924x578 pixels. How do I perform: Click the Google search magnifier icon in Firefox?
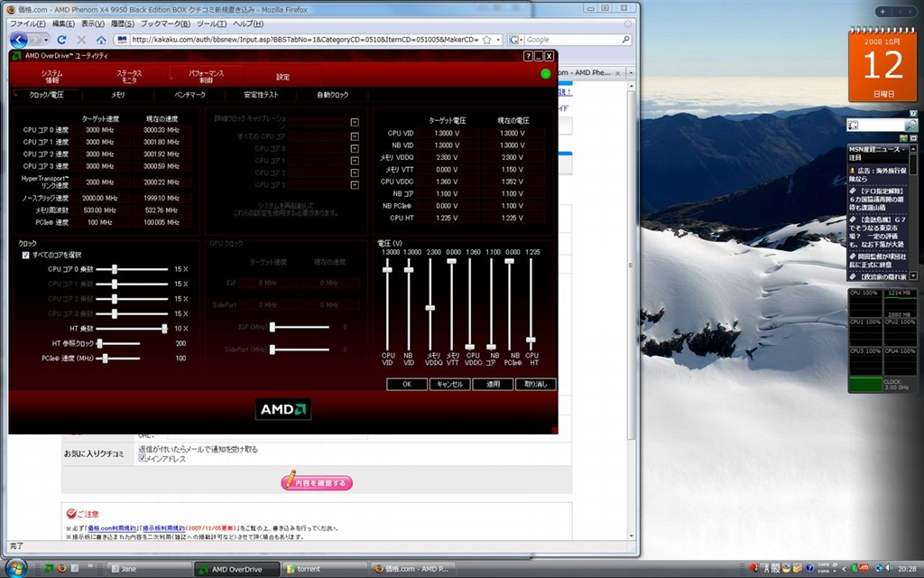(625, 40)
